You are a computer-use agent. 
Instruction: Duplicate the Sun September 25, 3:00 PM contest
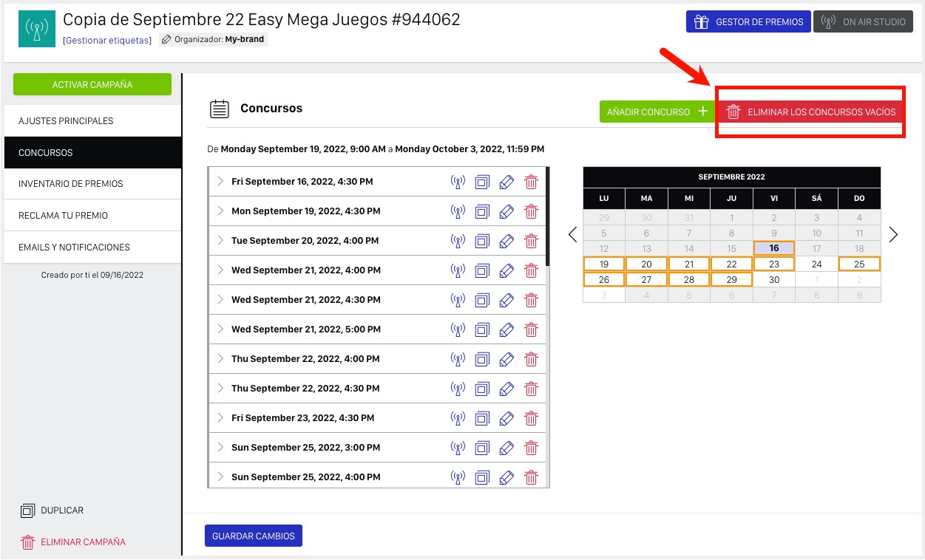click(x=482, y=448)
